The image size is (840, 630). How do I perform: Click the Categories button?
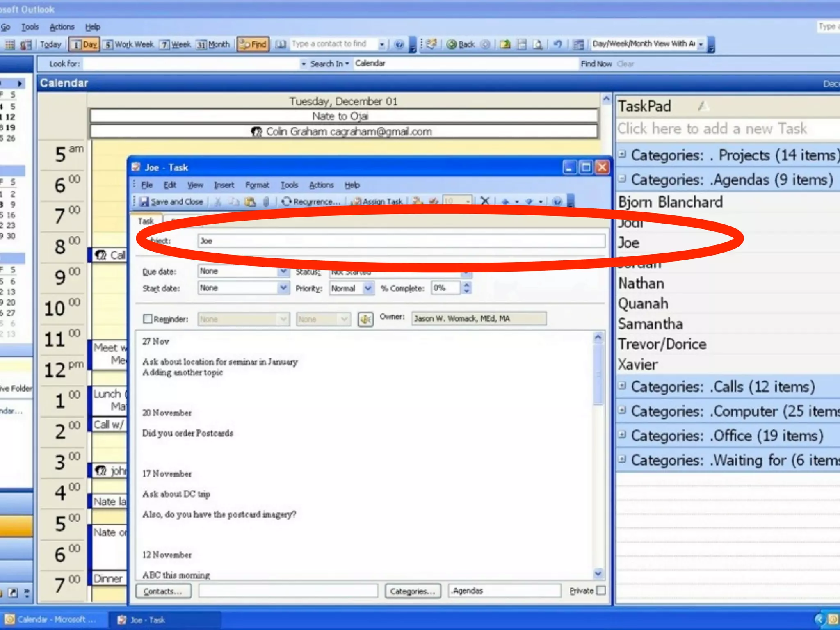point(412,591)
